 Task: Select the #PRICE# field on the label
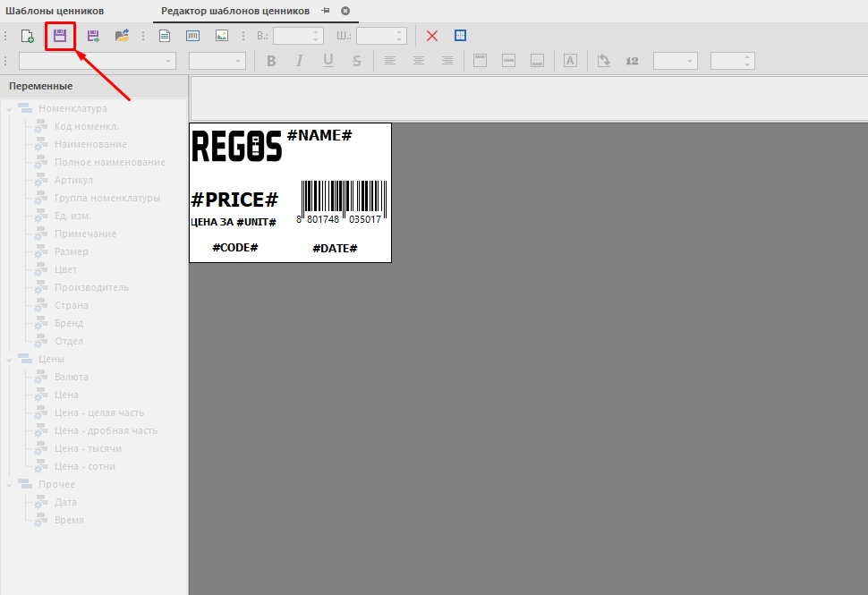[x=234, y=200]
